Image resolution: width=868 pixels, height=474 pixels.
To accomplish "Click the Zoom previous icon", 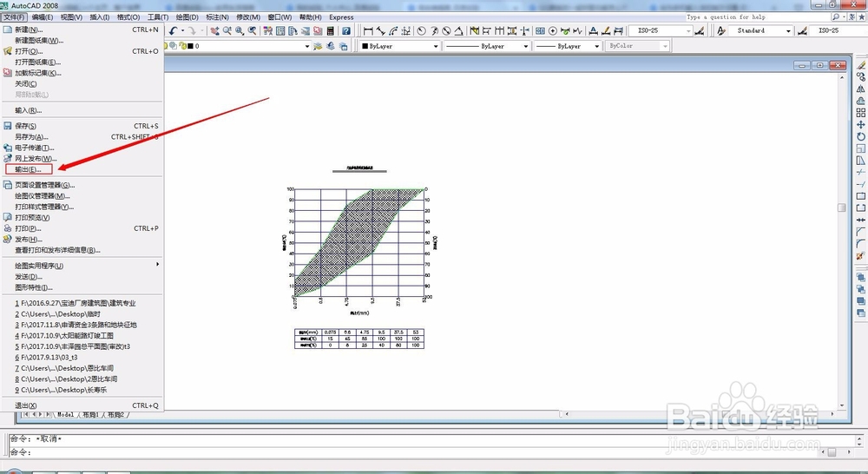I will pyautogui.click(x=252, y=31).
